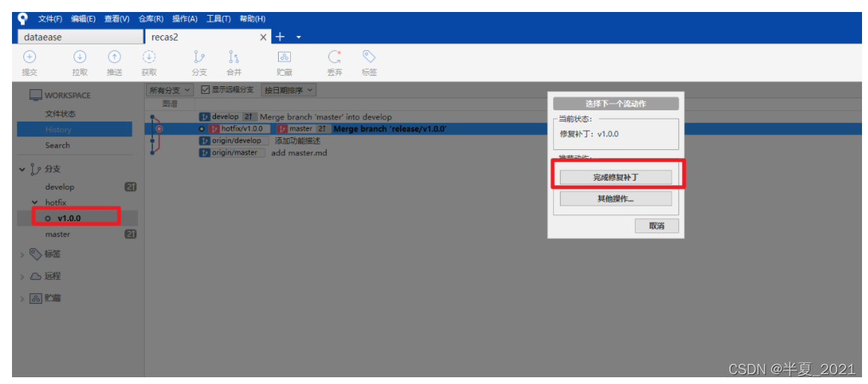
Task: Open 仓库(R) menu
Action: [151, 19]
